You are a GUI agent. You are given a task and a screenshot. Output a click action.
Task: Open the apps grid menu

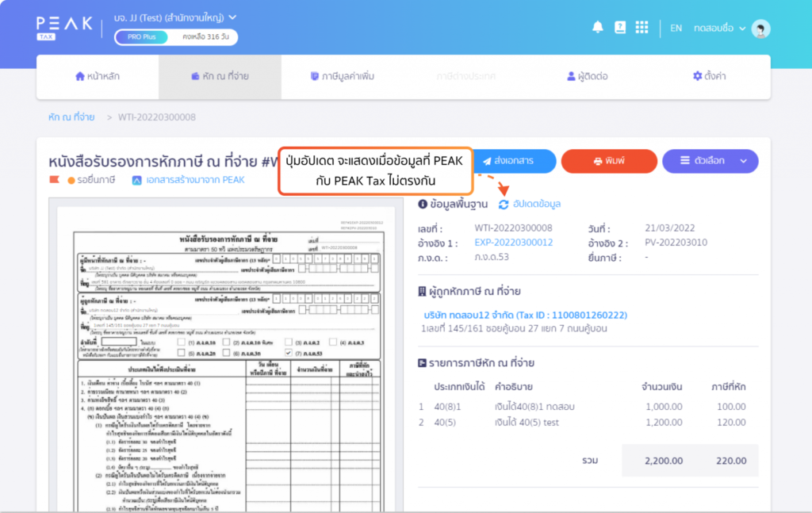tap(642, 27)
